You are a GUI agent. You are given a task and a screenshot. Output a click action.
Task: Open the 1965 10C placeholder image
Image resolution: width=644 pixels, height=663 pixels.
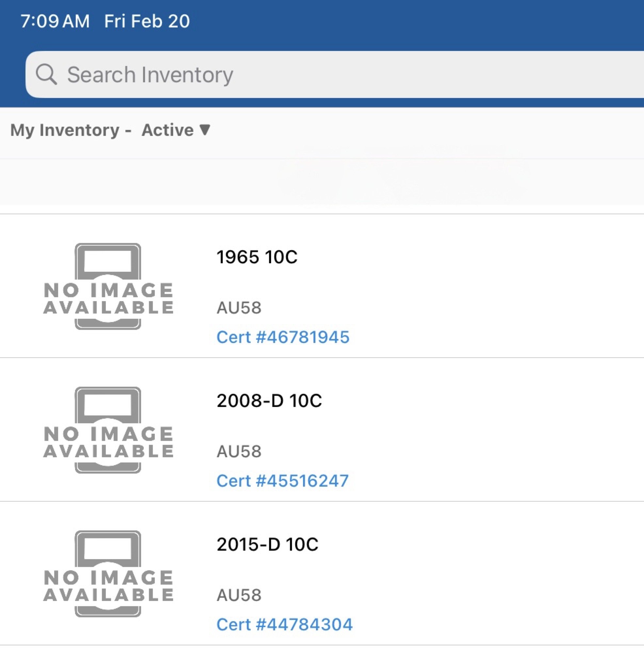point(108,286)
